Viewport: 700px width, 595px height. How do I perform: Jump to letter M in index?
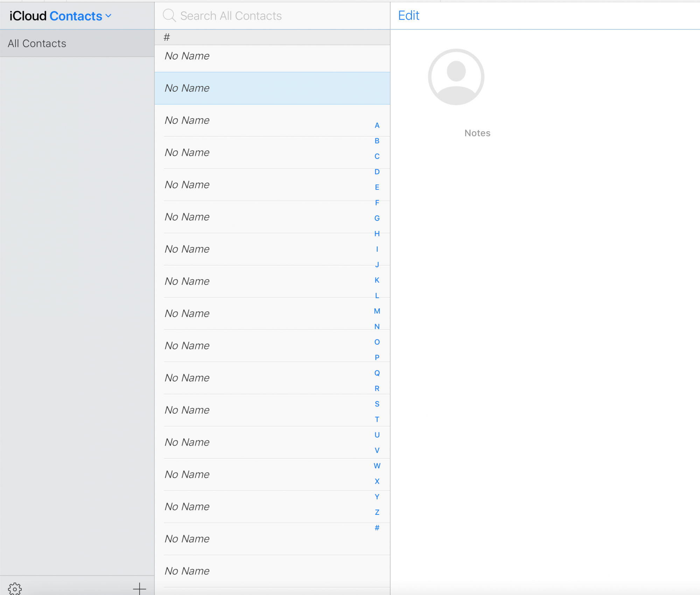(x=377, y=311)
